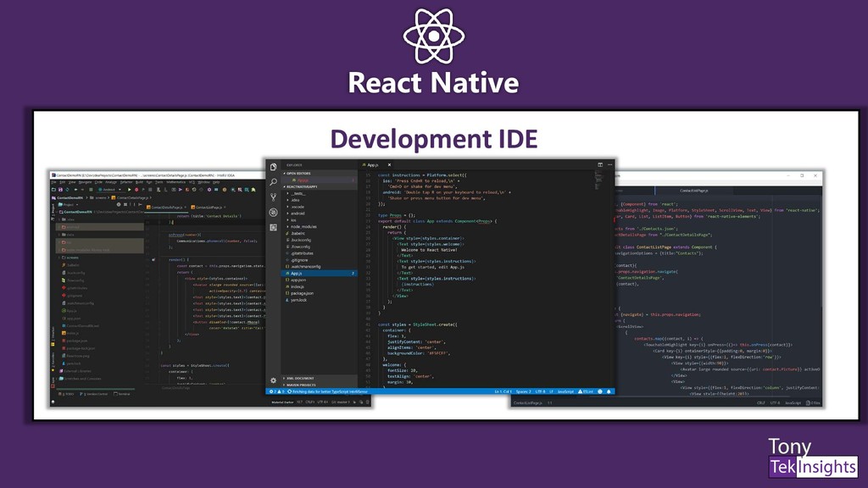The height and width of the screenshot is (488, 868).
Task: Open the Project view dropdown in IntelliJ
Action: click(x=70, y=205)
